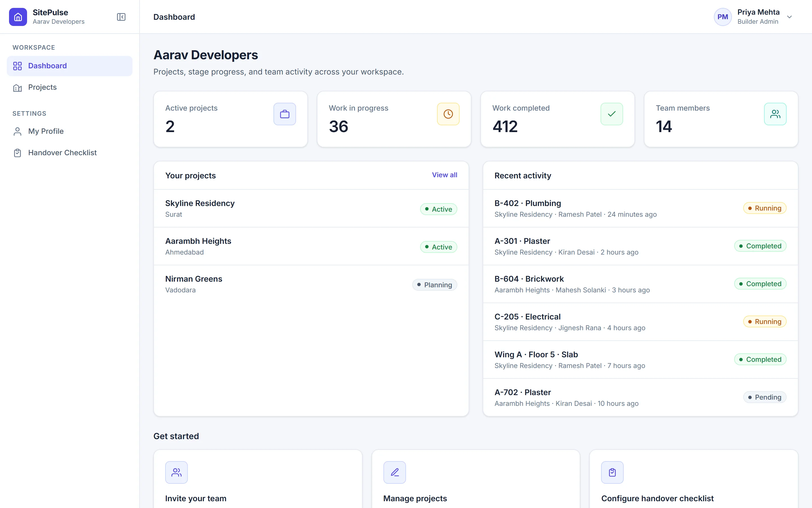Select the Wing A · Floor 5 · Slab entry

640,360
